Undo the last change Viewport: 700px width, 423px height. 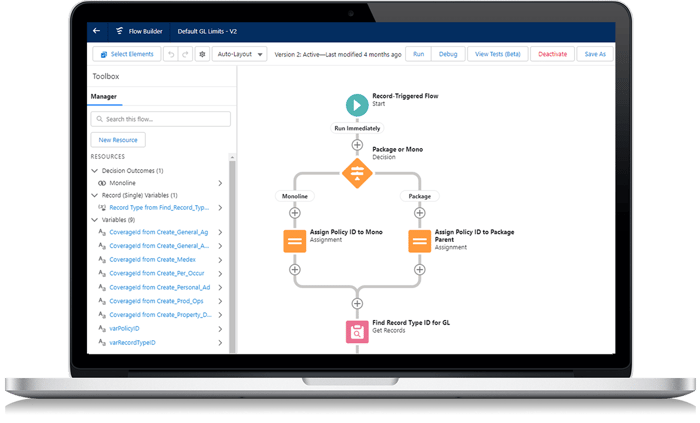(x=171, y=54)
